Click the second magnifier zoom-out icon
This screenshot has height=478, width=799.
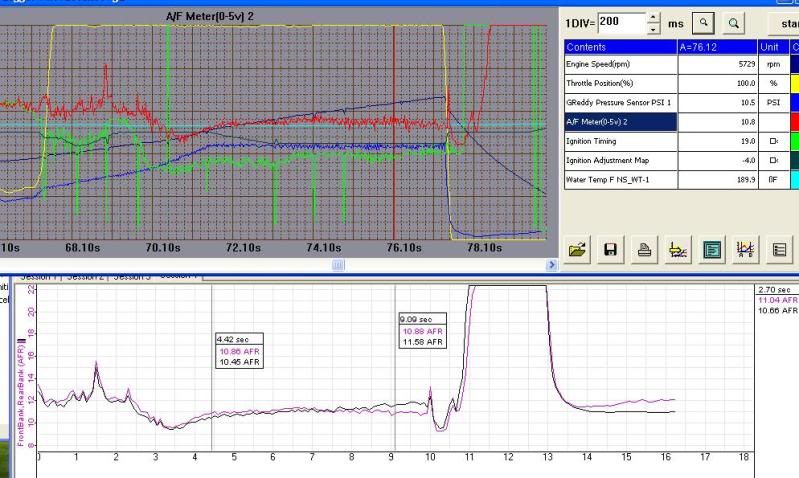click(x=734, y=22)
